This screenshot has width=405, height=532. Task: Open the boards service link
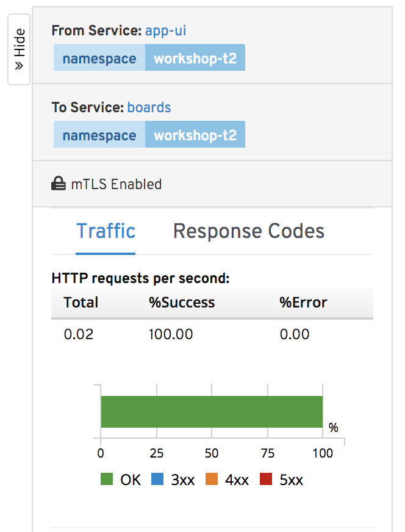pyautogui.click(x=149, y=107)
